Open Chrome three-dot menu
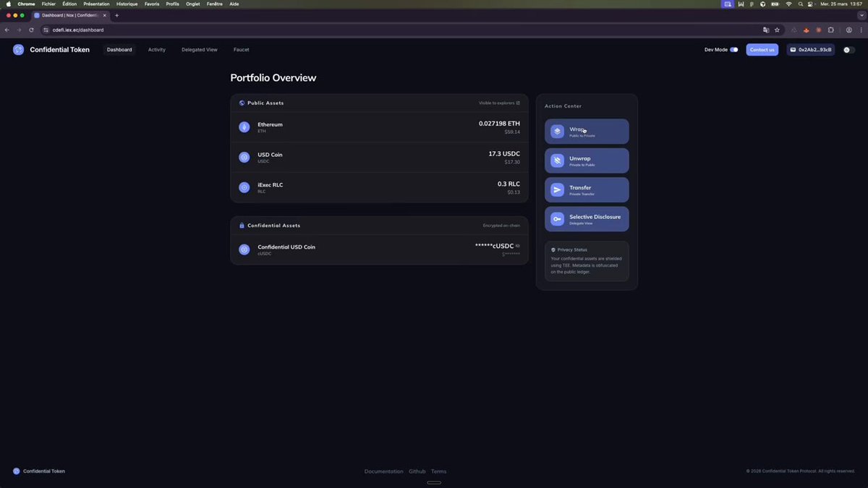This screenshot has width=868, height=488. point(861,30)
